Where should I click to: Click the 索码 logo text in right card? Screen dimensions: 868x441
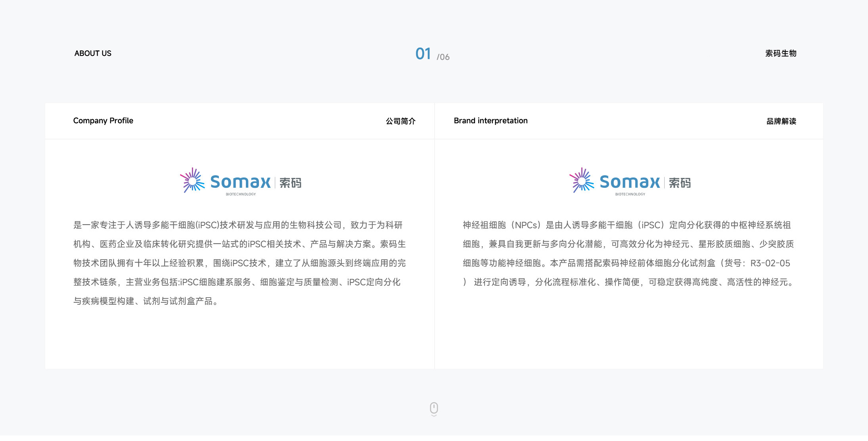pyautogui.click(x=680, y=183)
